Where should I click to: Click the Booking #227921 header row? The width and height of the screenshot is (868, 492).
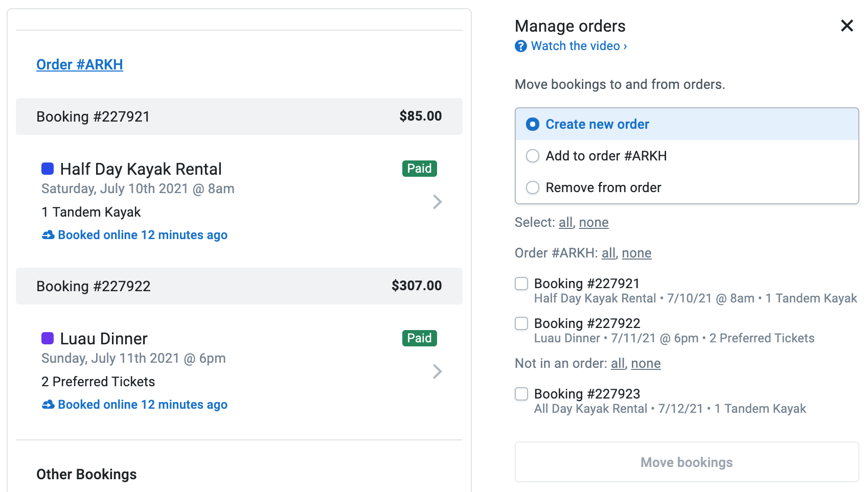(239, 116)
